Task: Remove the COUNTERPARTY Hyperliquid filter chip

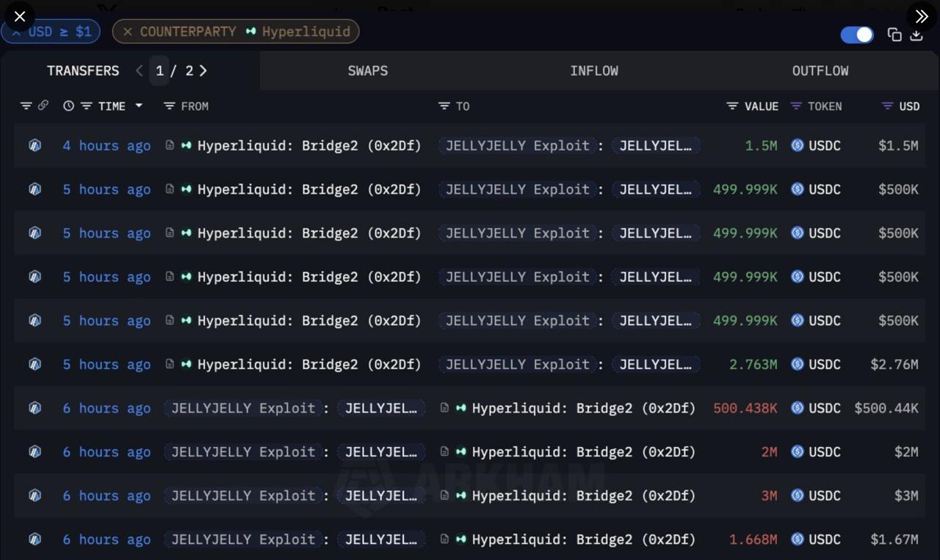Action: click(x=128, y=32)
